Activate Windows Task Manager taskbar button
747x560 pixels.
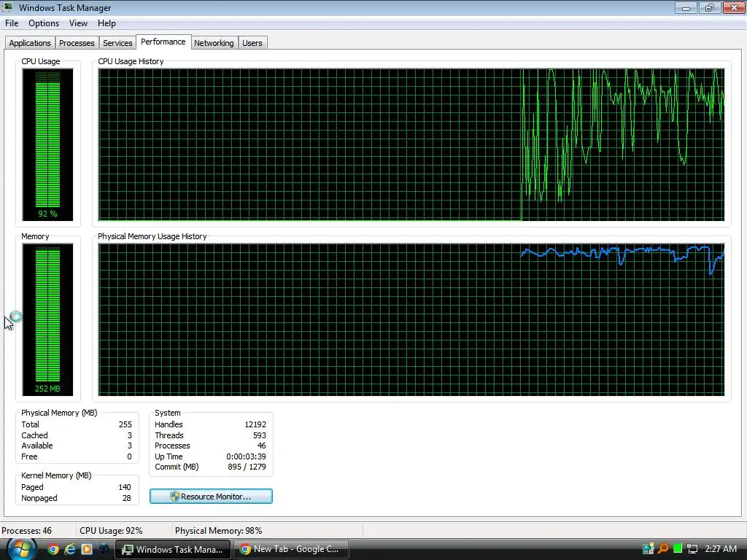point(172,549)
